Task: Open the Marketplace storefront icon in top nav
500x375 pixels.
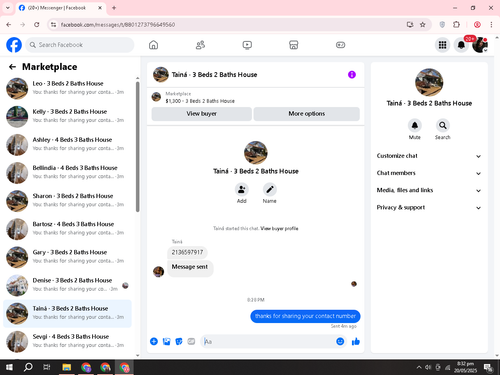Action: pos(294,45)
